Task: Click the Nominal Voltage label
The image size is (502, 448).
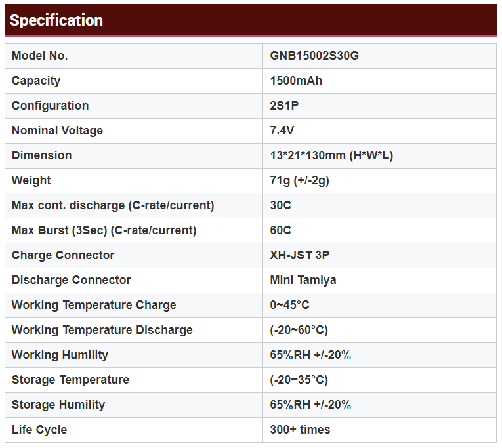Action: point(57,131)
